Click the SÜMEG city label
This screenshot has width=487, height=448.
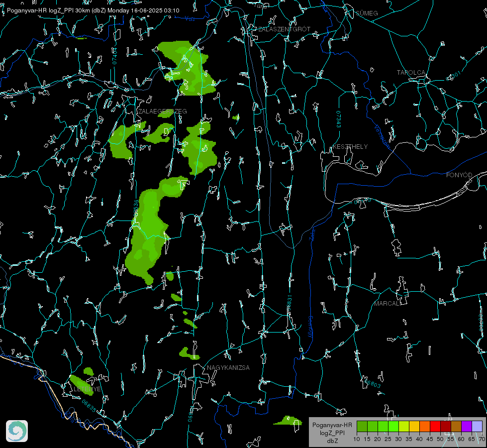click(367, 13)
